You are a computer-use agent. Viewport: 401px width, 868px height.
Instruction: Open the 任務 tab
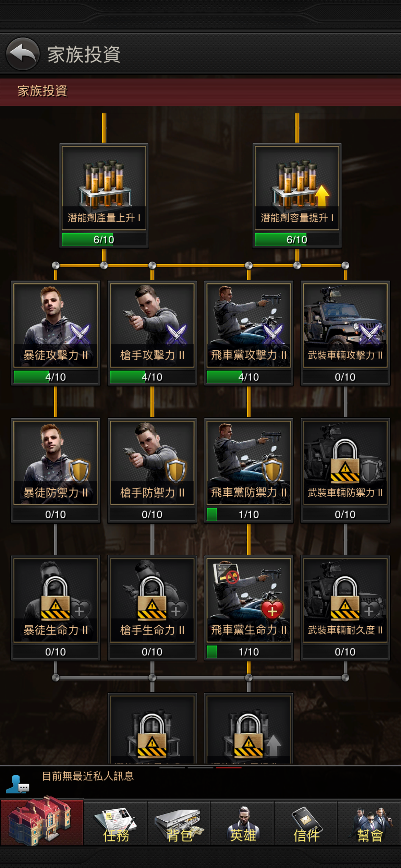click(116, 823)
